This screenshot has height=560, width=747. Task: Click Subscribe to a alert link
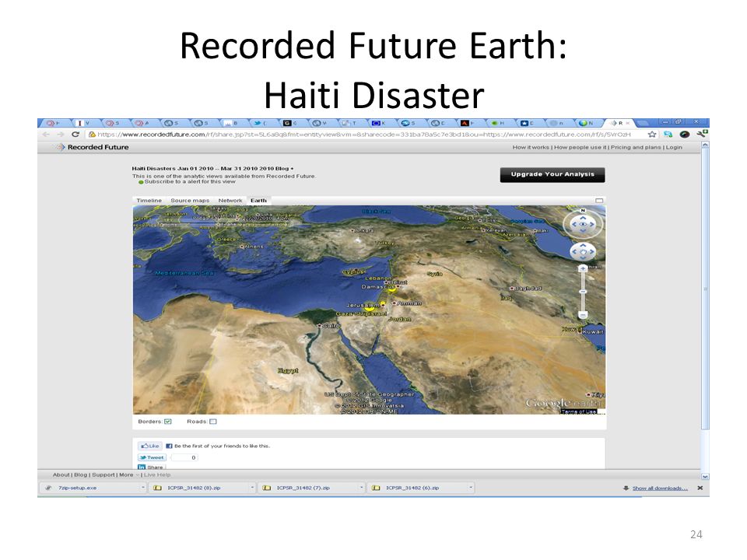[190, 182]
